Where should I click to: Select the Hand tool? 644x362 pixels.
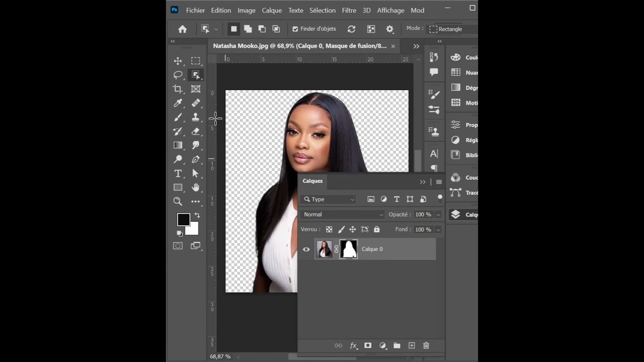coord(196,188)
